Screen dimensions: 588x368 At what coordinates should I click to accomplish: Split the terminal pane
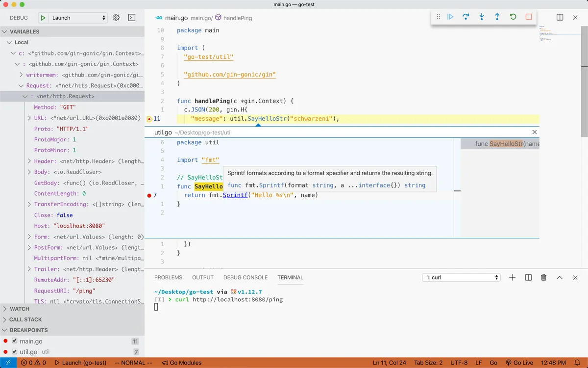pyautogui.click(x=528, y=277)
